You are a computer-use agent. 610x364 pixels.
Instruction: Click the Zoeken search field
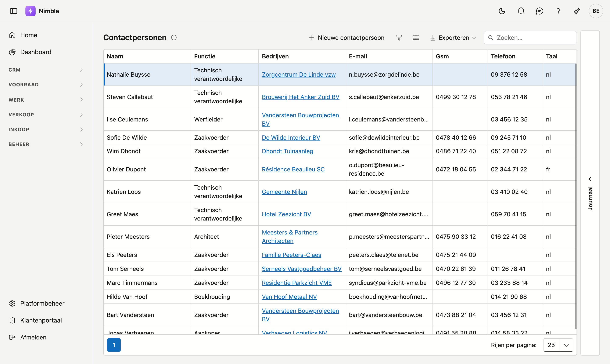530,37
